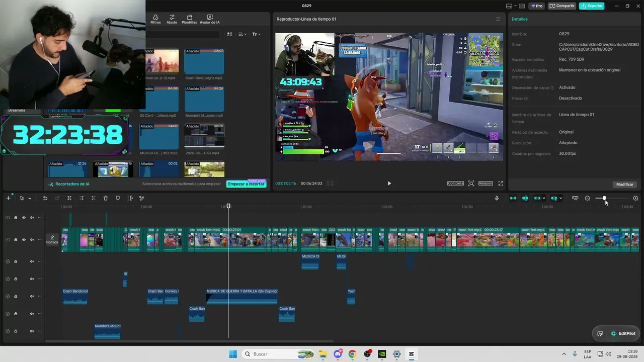Click the Portada cover edit button

point(52,240)
